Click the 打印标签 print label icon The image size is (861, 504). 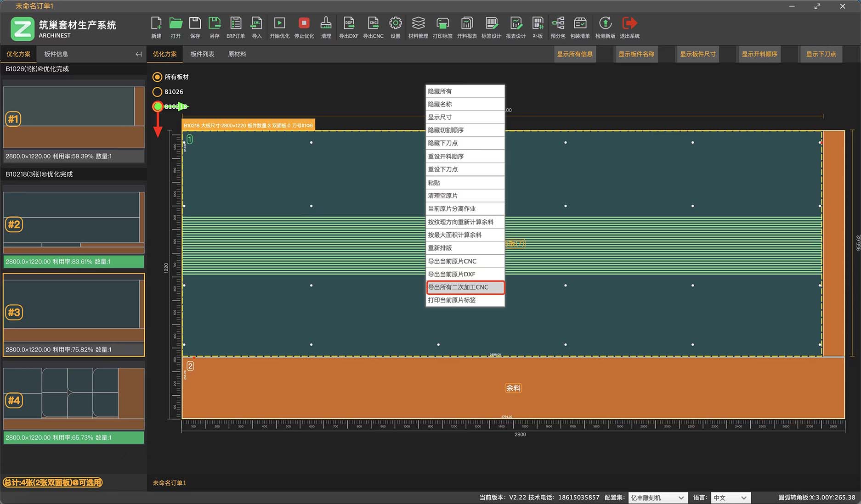(442, 27)
